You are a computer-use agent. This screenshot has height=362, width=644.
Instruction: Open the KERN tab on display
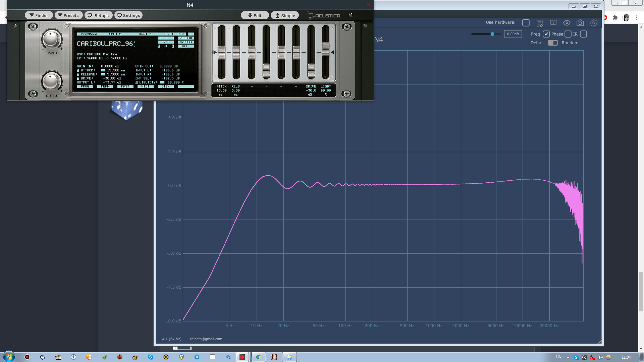[x=105, y=86]
